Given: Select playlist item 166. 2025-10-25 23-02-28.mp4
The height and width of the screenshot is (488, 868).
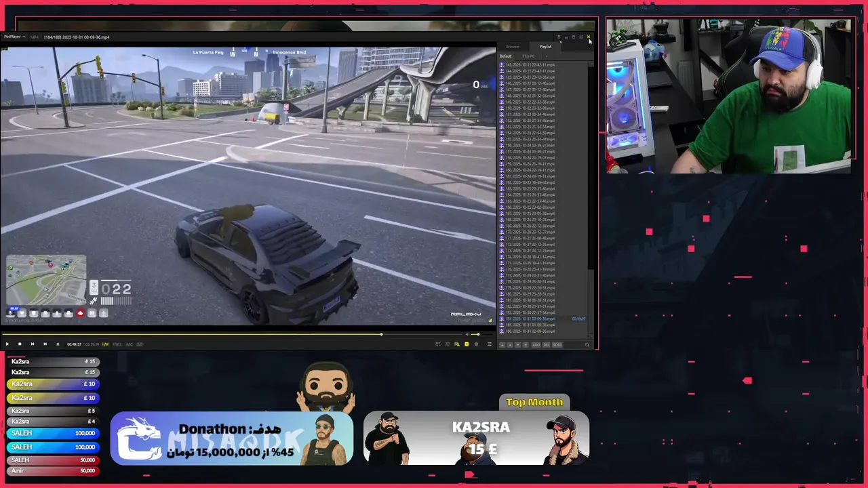Looking at the screenshot, I should (543, 207).
